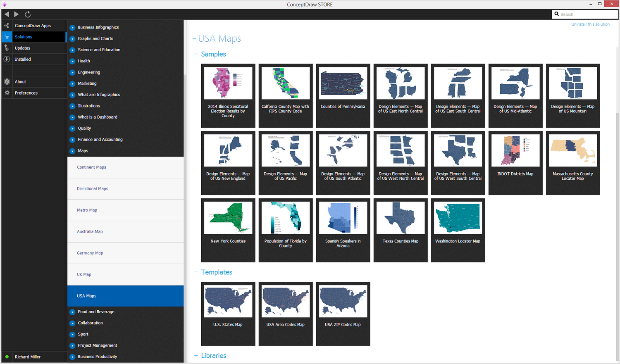Select Germany Map solution
The image size is (620, 364).
125,253
